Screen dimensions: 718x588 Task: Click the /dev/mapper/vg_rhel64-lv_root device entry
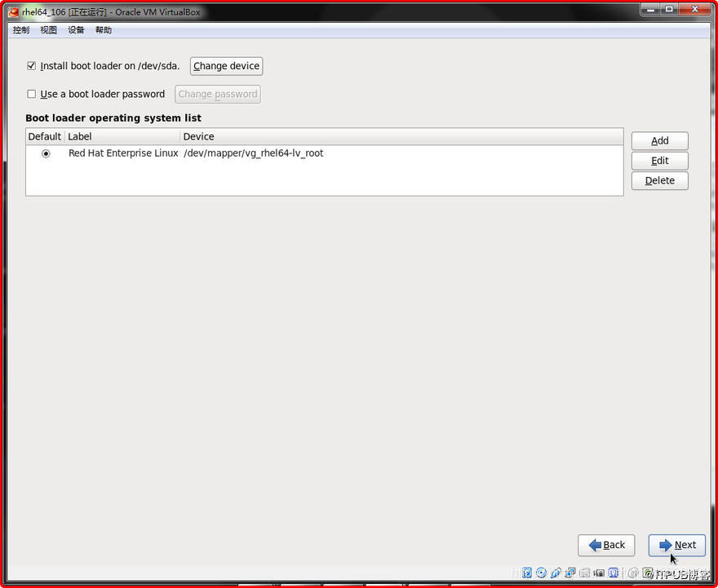253,153
